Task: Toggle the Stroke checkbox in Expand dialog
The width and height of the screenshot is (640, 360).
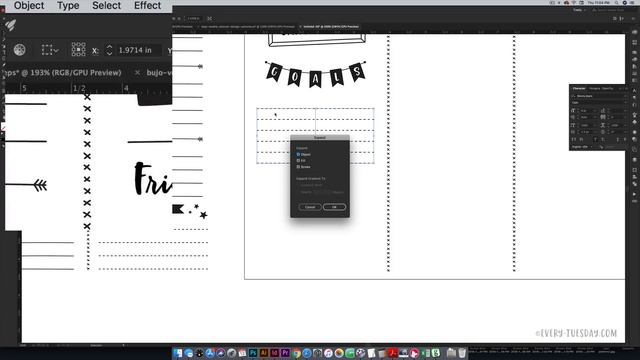Action: point(298,167)
